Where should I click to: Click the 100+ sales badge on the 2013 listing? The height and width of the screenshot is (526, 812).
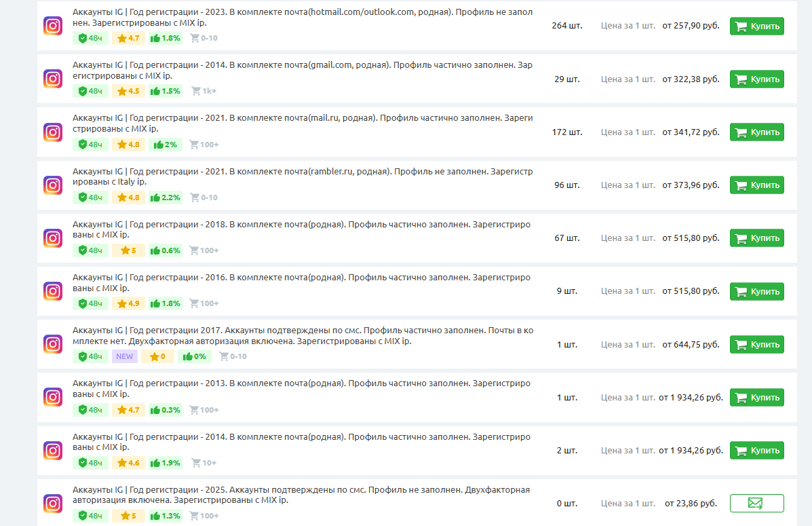click(x=204, y=409)
